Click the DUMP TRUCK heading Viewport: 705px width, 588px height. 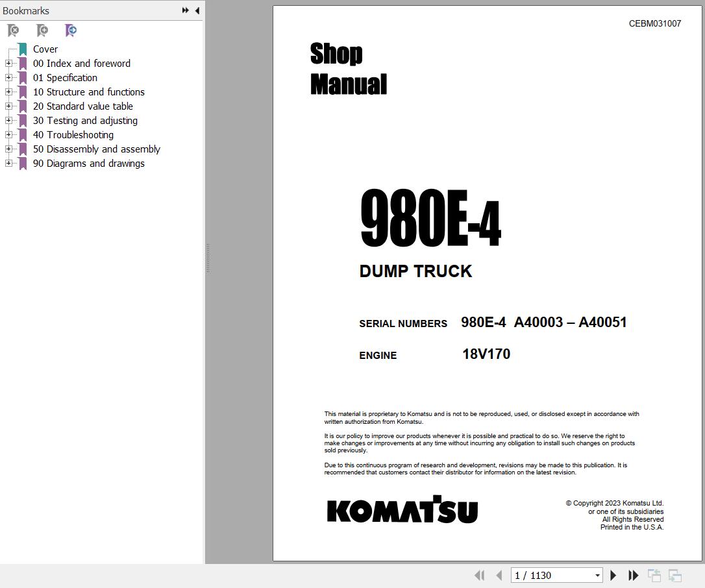pos(416,271)
